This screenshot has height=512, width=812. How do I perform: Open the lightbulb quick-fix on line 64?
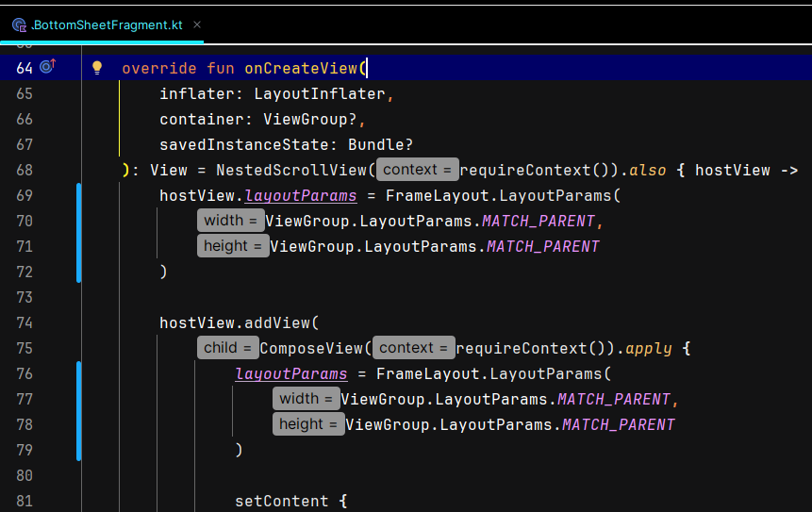coord(97,68)
